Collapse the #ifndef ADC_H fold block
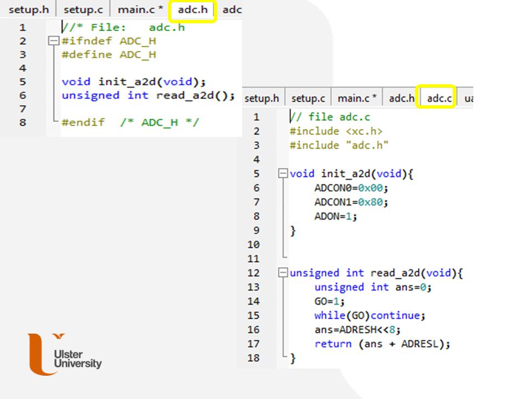Viewport: 532px width, 399px height. click(x=53, y=41)
